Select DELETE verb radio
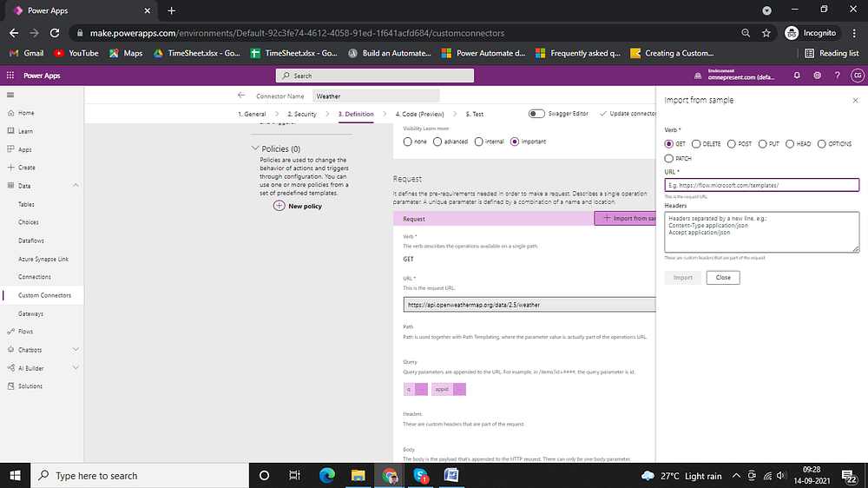This screenshot has width=868, height=488. pos(696,144)
